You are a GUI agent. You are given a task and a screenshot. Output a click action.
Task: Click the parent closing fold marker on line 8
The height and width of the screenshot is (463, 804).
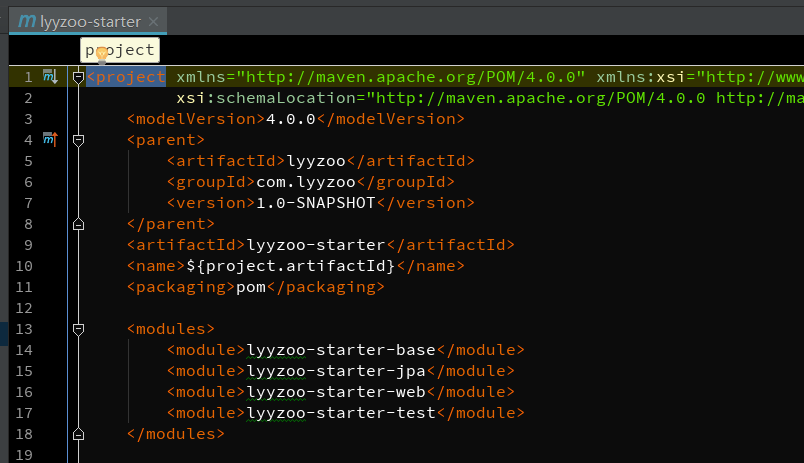click(x=78, y=224)
